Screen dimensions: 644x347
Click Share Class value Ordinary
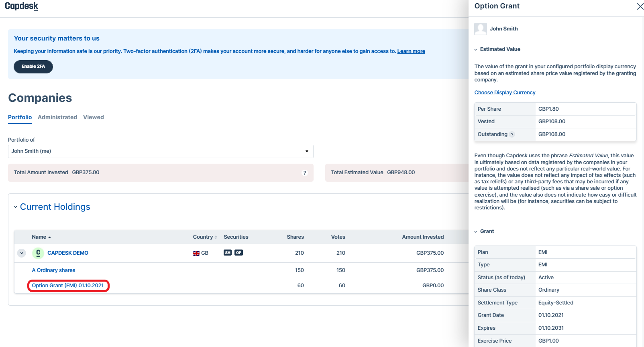pyautogui.click(x=548, y=290)
